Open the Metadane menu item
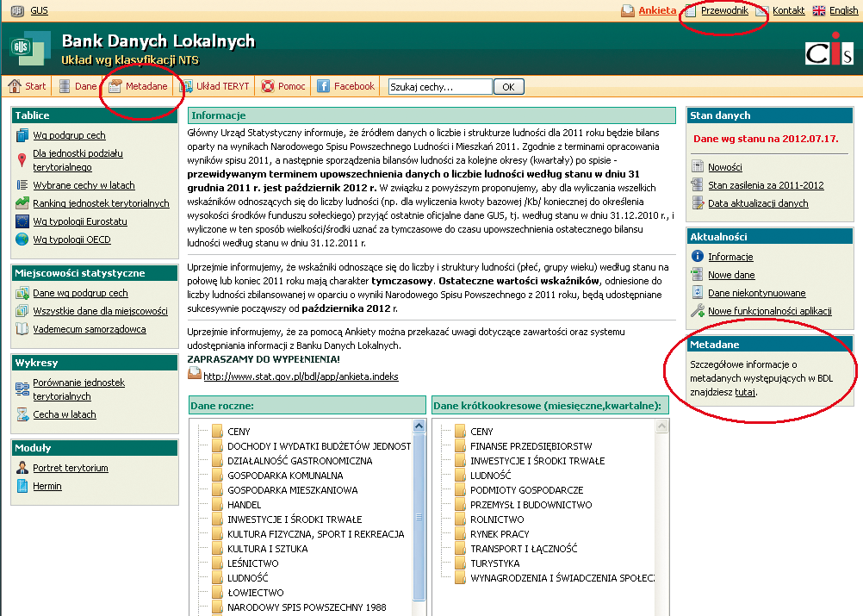Screen dimensions: 863x616 coord(138,86)
